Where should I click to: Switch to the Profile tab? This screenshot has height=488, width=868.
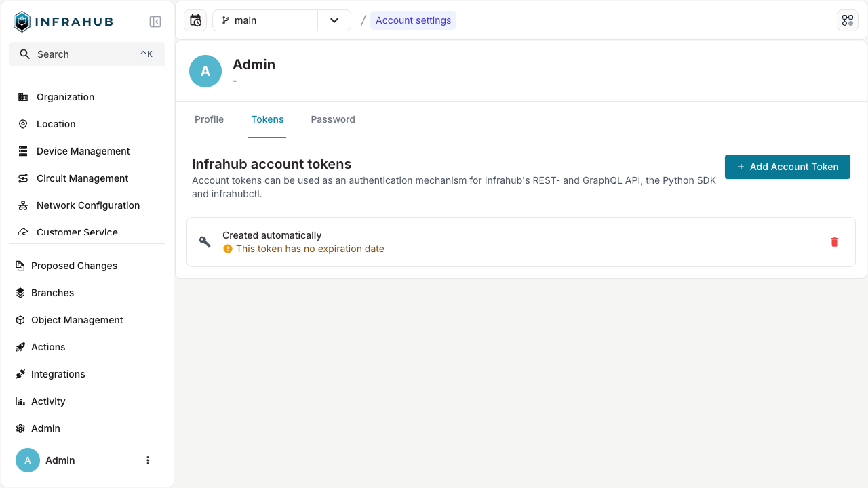click(209, 119)
